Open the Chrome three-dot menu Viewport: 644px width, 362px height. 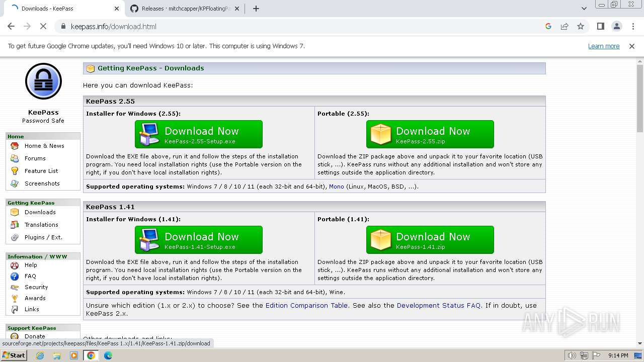632,26
